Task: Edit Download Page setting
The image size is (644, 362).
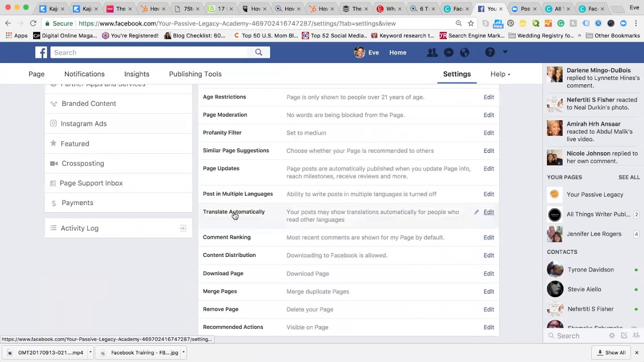Action: [489, 274]
